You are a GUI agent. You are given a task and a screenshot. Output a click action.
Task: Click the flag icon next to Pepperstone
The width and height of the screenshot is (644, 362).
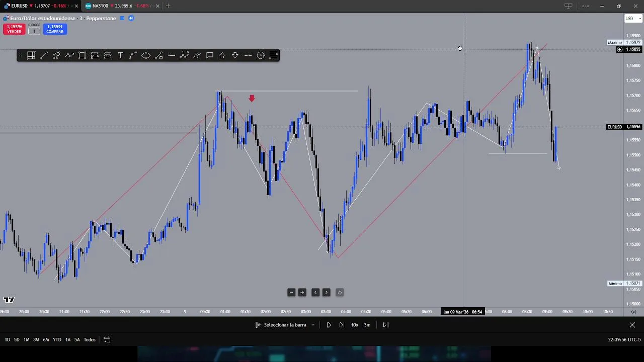tap(122, 18)
